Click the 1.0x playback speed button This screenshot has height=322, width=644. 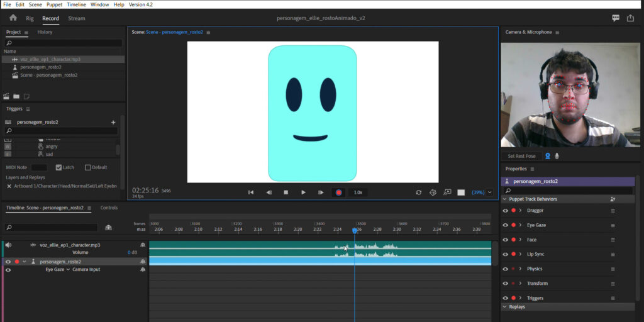(358, 192)
